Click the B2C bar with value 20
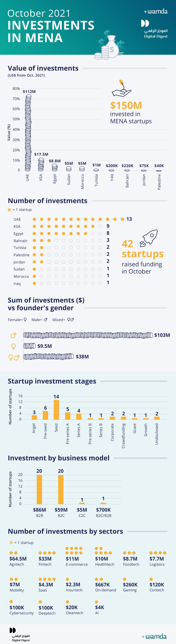This screenshot has height=644, width=176. (61, 489)
